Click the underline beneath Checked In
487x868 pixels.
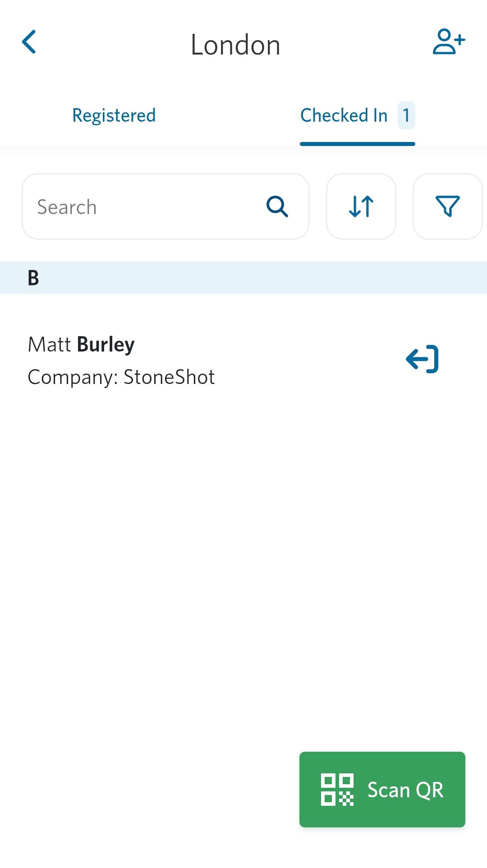(357, 144)
